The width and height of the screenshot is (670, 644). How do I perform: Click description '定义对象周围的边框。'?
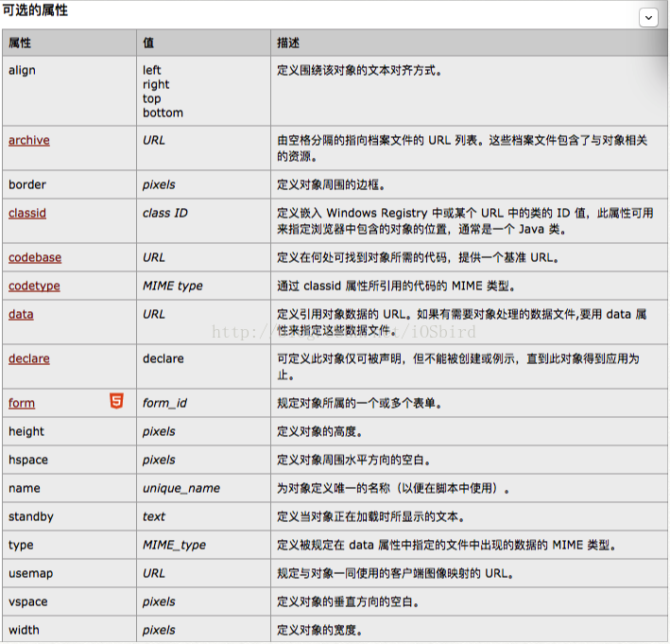tap(331, 184)
